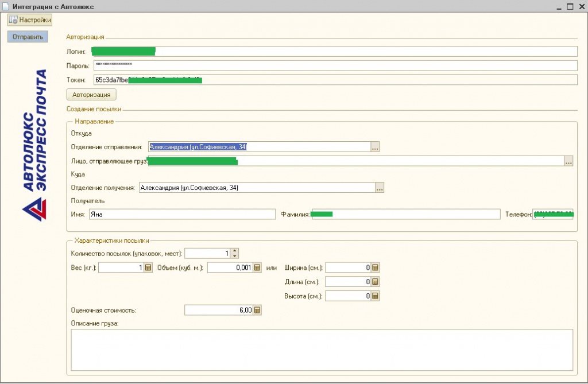Click the Автолюкс Экспресс Почта logo
The height and width of the screenshot is (384, 588).
click(34, 145)
